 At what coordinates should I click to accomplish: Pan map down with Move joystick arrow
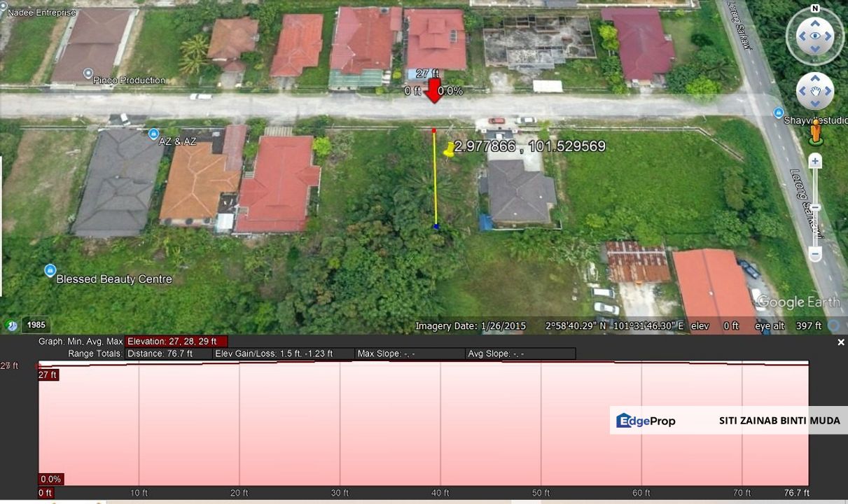pyautogui.click(x=815, y=104)
